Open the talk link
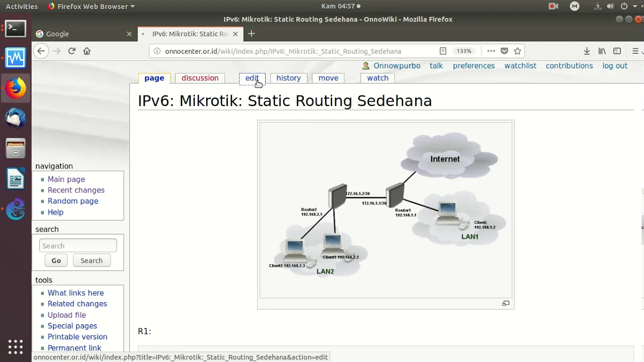The height and width of the screenshot is (362, 644). coord(436,66)
